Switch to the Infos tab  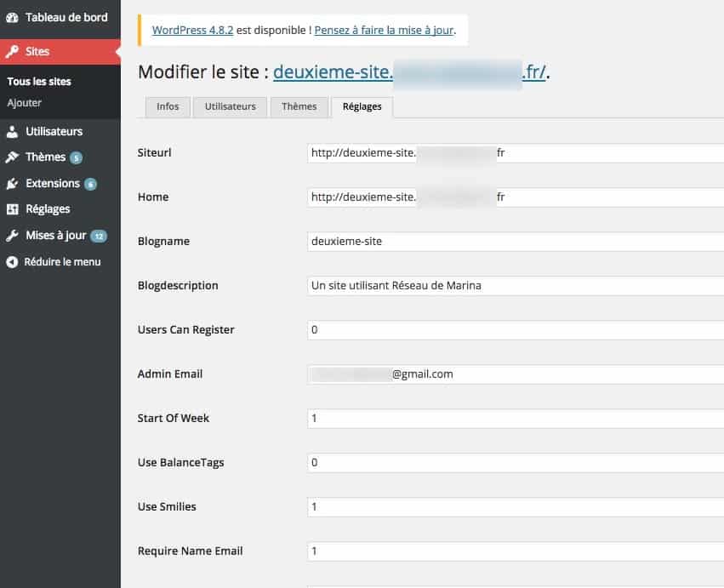point(167,107)
